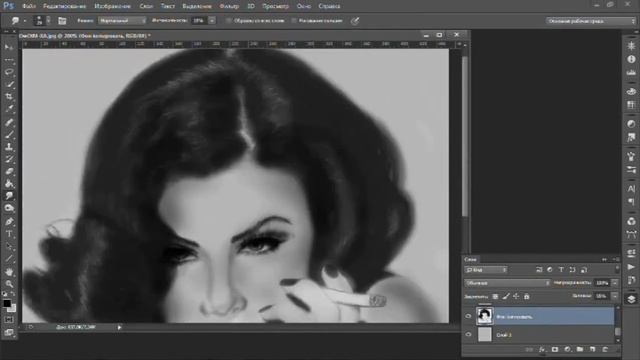
Task: Select the Move tool
Action: (9, 47)
